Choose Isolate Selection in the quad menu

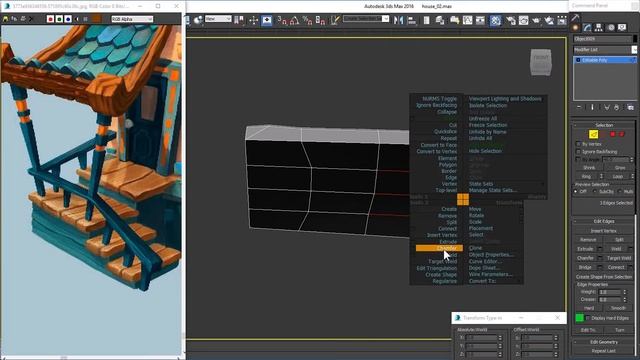(x=488, y=105)
